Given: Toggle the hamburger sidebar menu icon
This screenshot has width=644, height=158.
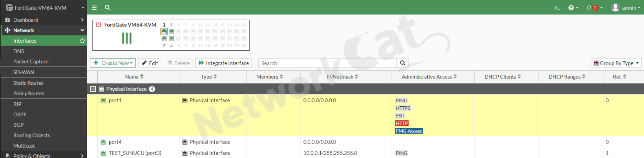Looking at the screenshot, I should click(x=94, y=7).
